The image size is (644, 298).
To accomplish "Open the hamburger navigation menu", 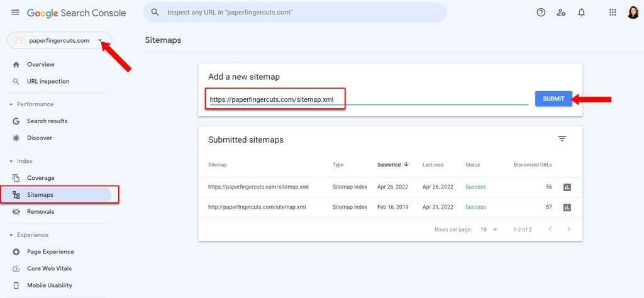I will pyautogui.click(x=15, y=13).
